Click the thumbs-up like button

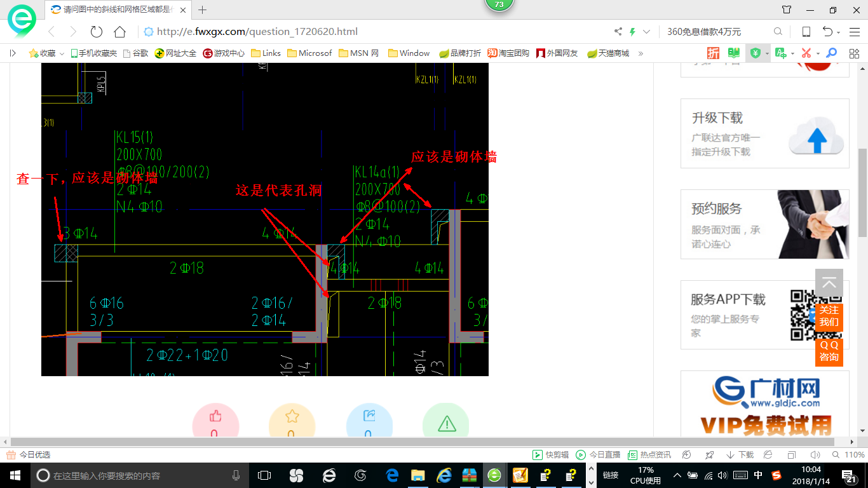pyautogui.click(x=215, y=420)
